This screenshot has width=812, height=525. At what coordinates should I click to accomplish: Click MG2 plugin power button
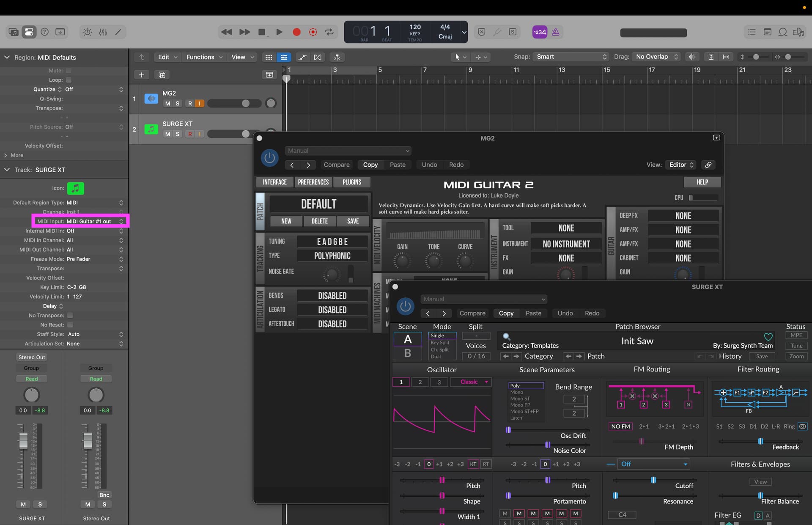coord(269,158)
